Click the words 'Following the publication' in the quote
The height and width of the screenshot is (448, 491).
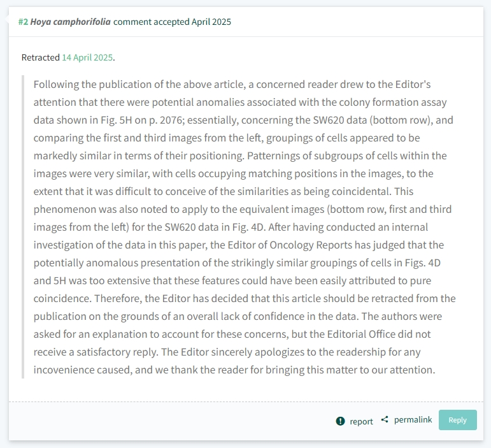[x=87, y=84]
